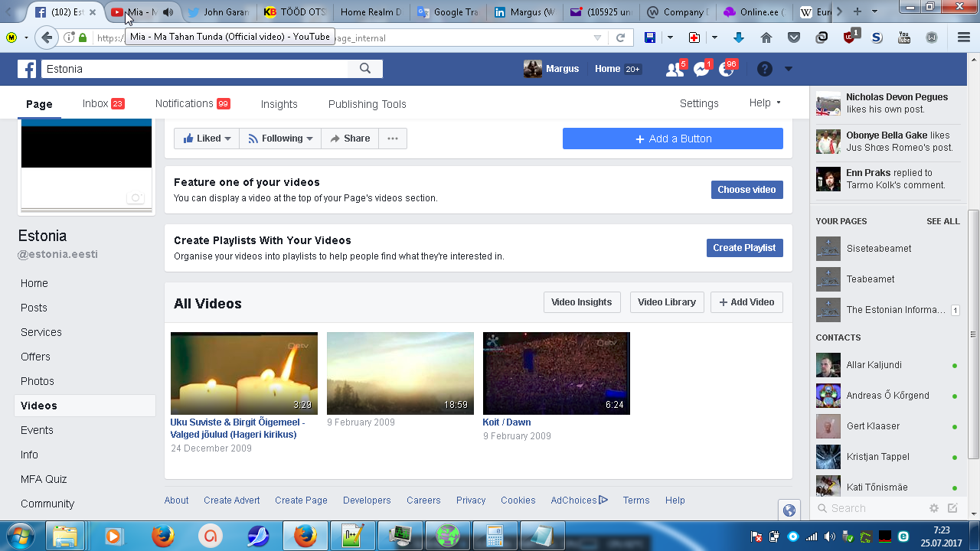Screen dimensions: 980x551
Task: Click the Margus profile link
Action: (x=552, y=69)
